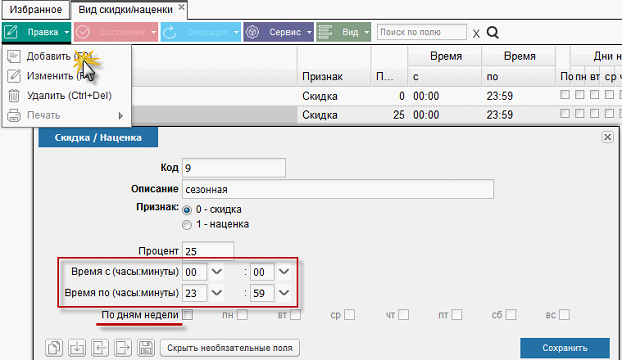Click the Время с minutes field
The width and height of the screenshot is (622, 360).
click(x=262, y=272)
